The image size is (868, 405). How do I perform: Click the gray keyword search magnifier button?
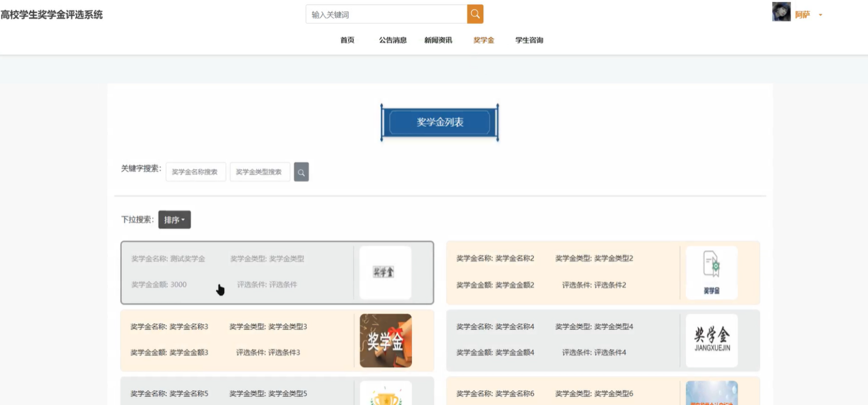click(301, 172)
